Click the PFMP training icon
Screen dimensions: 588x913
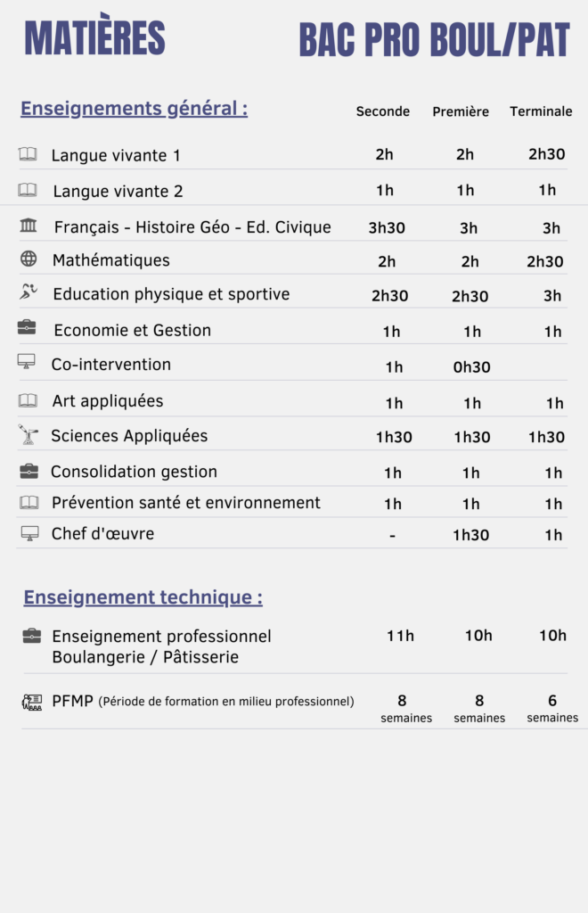click(x=32, y=702)
